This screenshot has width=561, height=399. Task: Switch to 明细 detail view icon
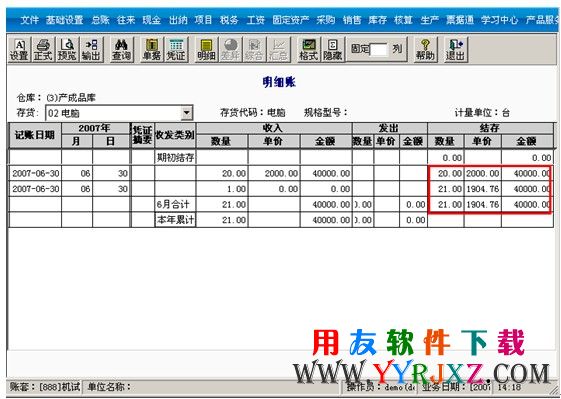pyautogui.click(x=206, y=50)
